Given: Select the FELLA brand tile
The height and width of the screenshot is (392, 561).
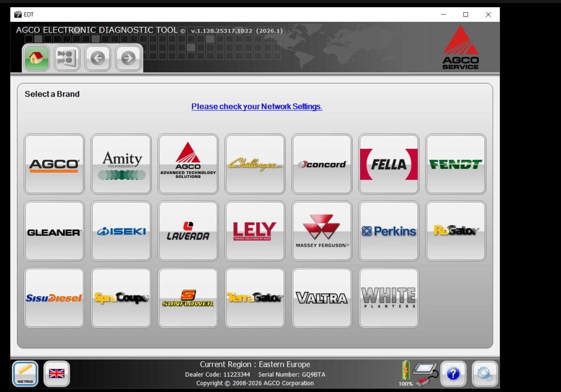Looking at the screenshot, I should [389, 164].
